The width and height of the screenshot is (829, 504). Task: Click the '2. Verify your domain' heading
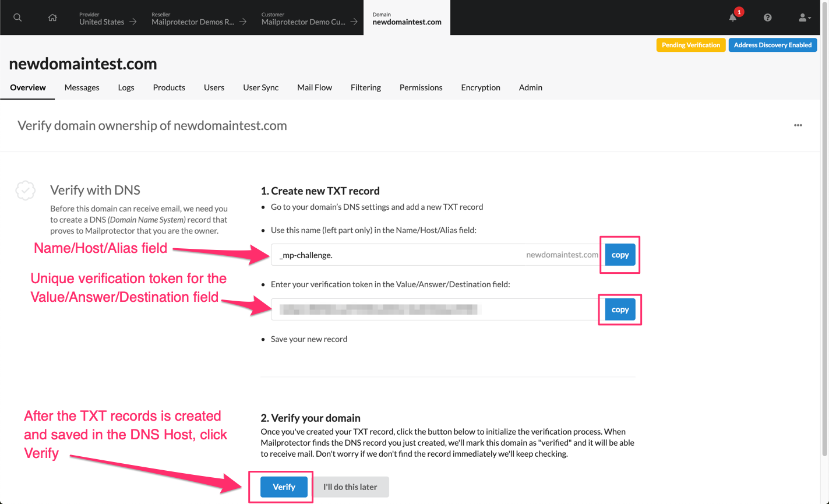click(311, 418)
